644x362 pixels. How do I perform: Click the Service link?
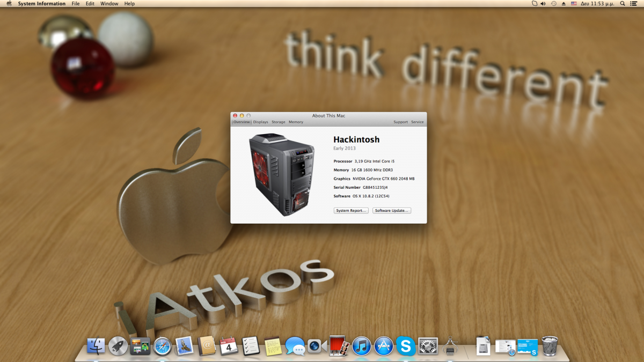click(418, 122)
